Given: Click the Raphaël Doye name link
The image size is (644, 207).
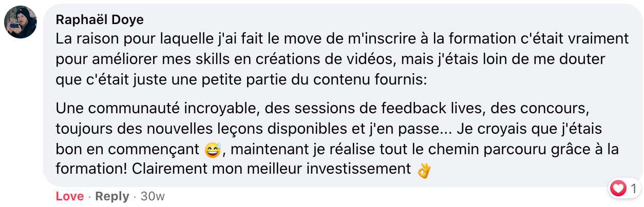Looking at the screenshot, I should [99, 20].
